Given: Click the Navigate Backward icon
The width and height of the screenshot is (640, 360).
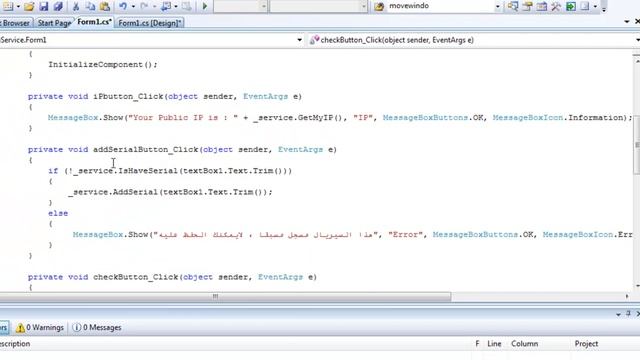Looking at the screenshot, I should pyautogui.click(x=166, y=6).
